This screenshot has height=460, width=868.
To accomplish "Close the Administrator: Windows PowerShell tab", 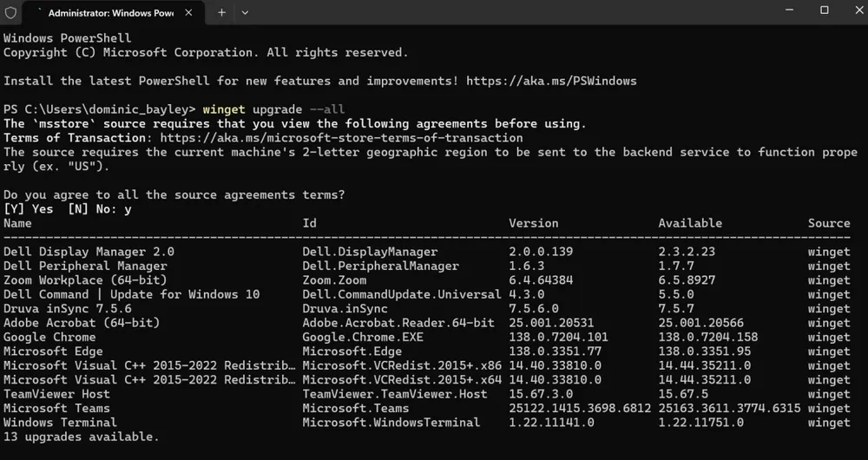I will pyautogui.click(x=194, y=13).
